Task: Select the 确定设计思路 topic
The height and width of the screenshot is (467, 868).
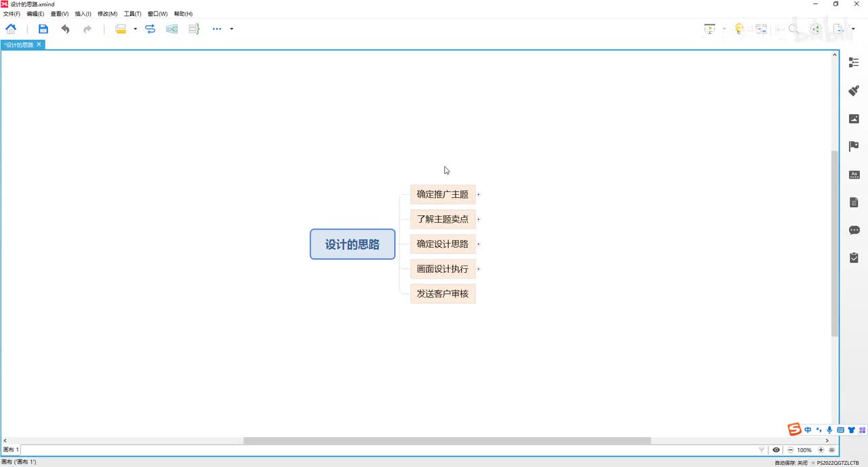Action: (443, 244)
